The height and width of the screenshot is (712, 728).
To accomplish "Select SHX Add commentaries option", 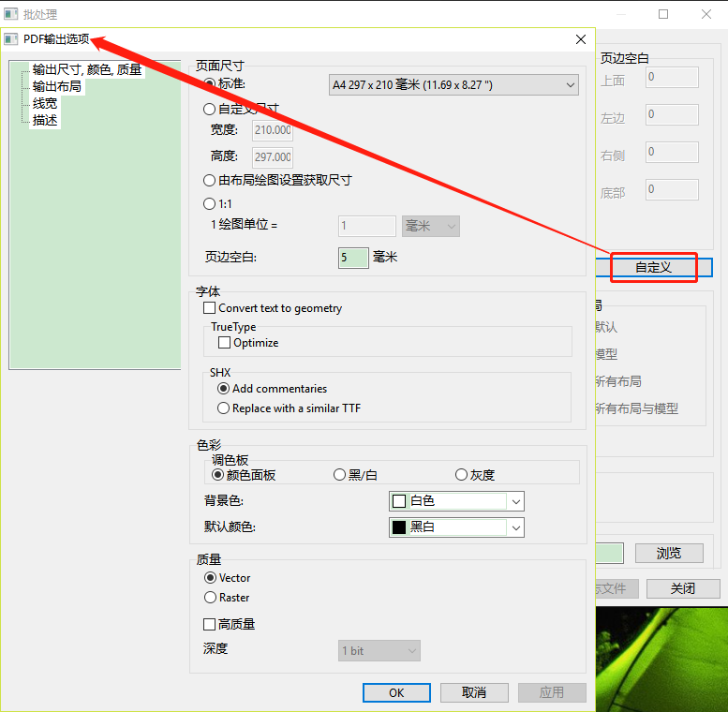I will click(223, 389).
